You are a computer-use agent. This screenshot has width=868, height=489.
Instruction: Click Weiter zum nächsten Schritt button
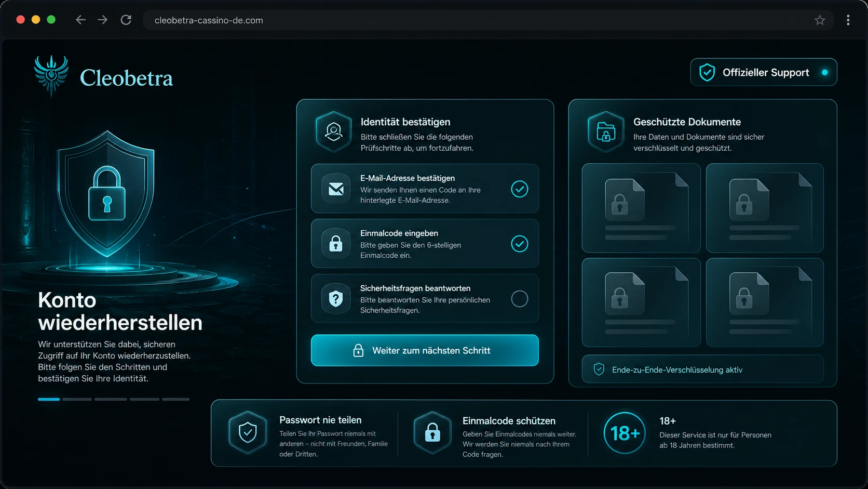425,350
